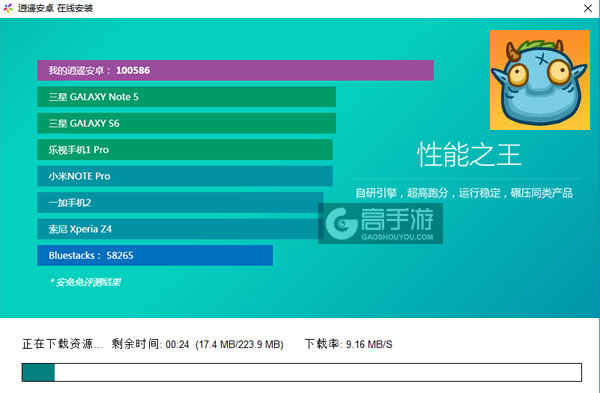This screenshot has width=600, height=393.
Task: Click the 剩余时间 00:24 readout
Action: coord(150,344)
